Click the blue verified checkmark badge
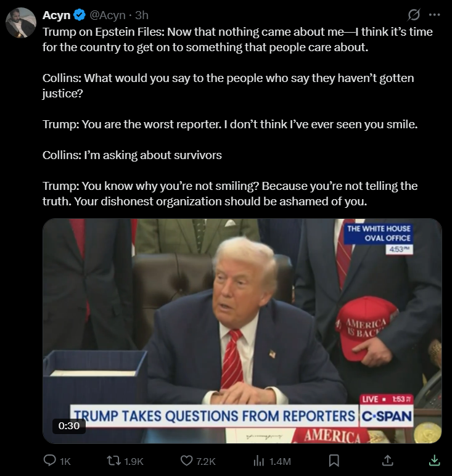 pos(80,15)
